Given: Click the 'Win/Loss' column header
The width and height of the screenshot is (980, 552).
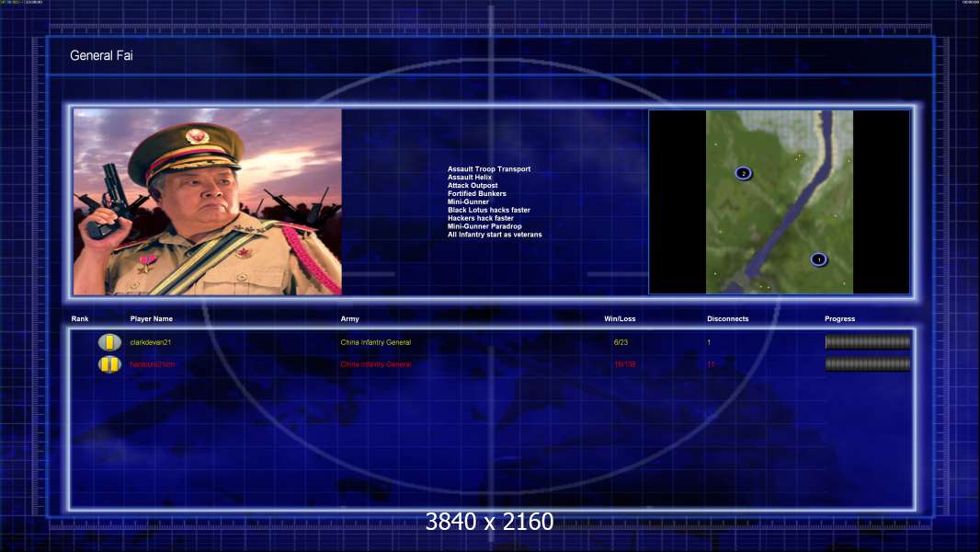Looking at the screenshot, I should [620, 319].
